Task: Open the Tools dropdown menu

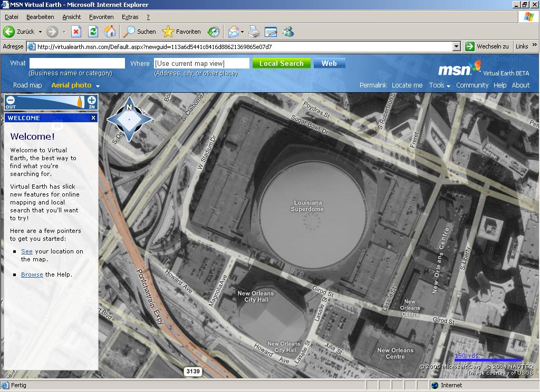Action: tap(439, 85)
